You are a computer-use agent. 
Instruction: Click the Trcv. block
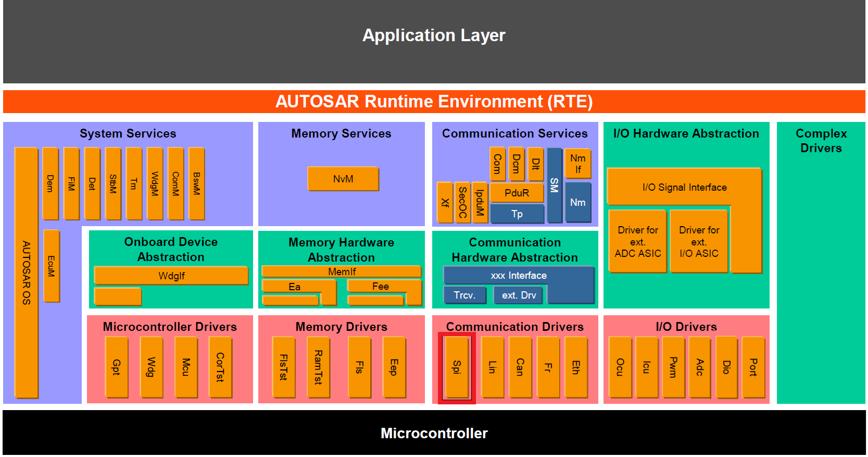tap(464, 295)
